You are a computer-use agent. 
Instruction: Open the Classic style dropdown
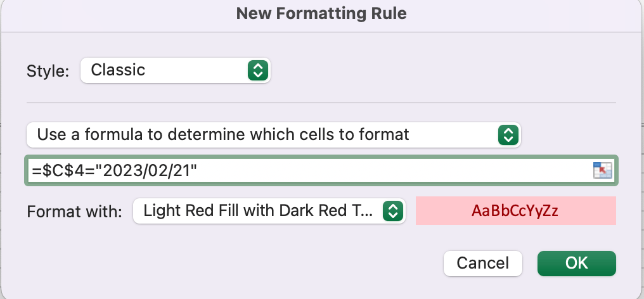click(175, 70)
